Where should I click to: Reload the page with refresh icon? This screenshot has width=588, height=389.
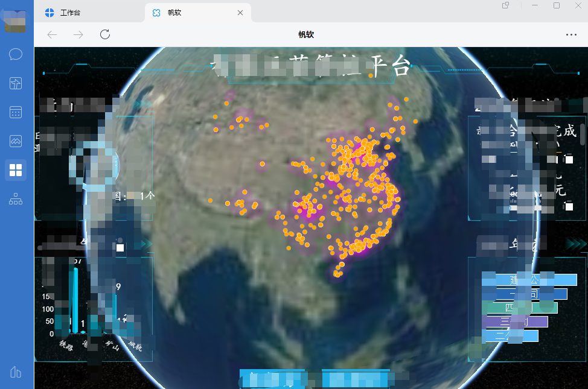click(x=105, y=34)
